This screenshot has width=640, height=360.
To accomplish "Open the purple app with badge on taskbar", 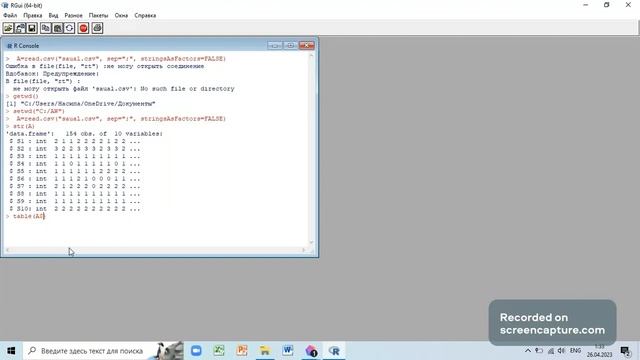I will pyautogui.click(x=311, y=351).
